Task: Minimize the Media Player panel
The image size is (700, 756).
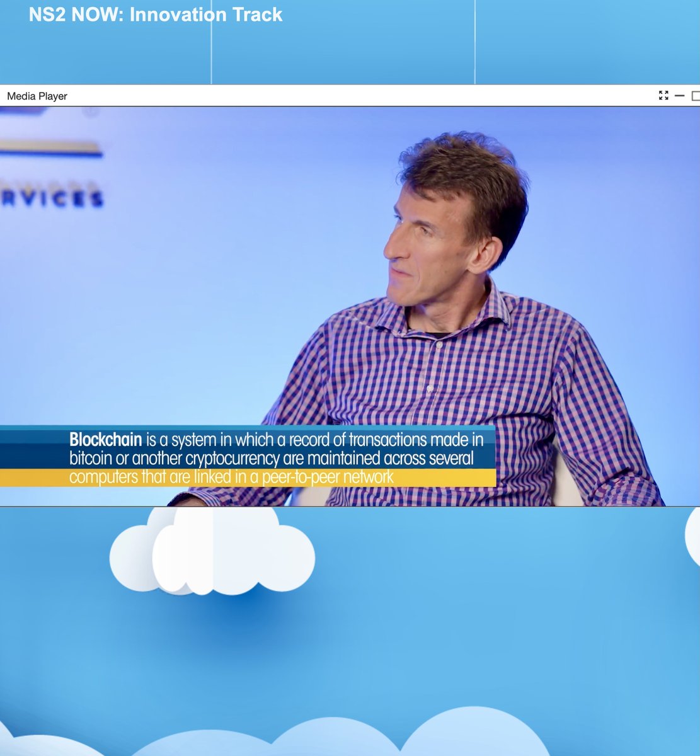Action: point(679,96)
